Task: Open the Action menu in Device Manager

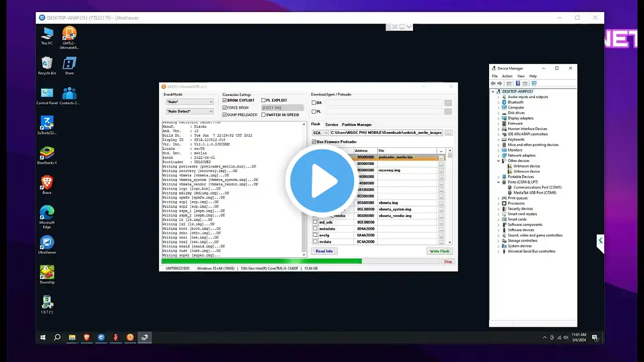Action: [x=507, y=76]
